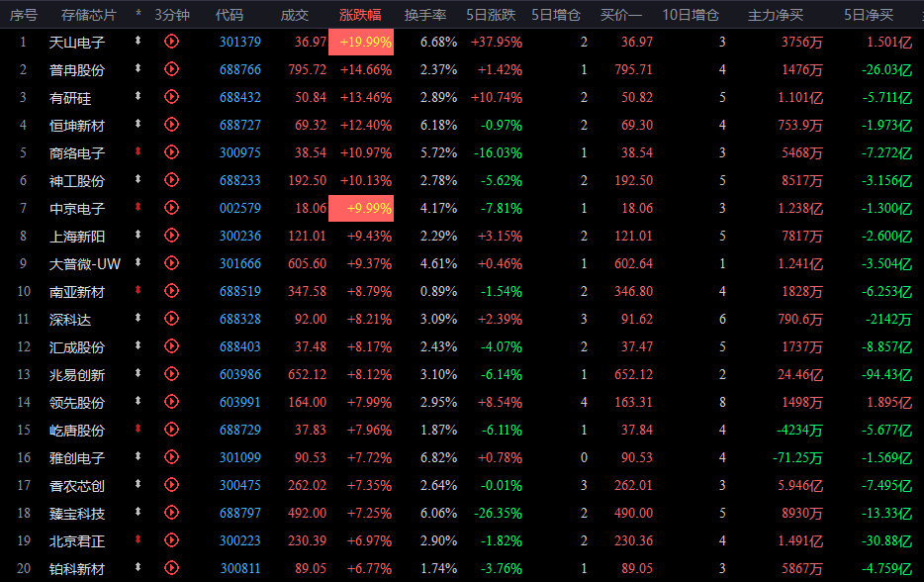The height and width of the screenshot is (582, 924).
Task: Click the red marker icon beside 屹唐股份
Action: [x=138, y=429]
